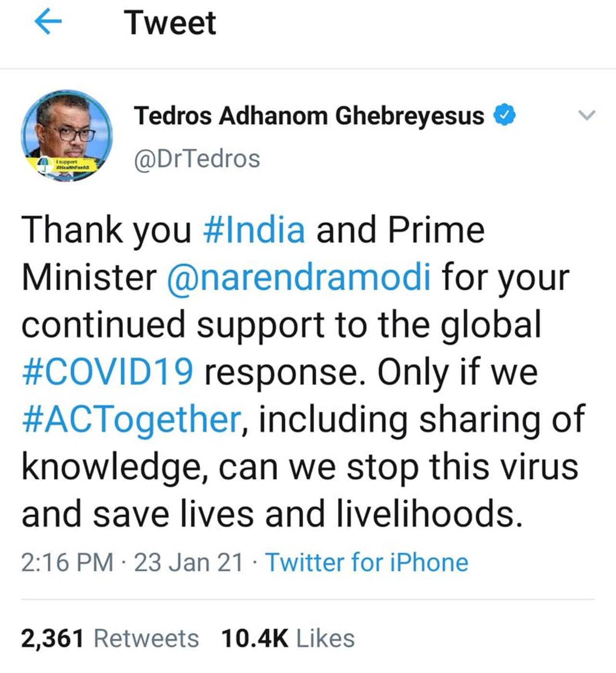Viewport: 616px width, 673px height.
Task: View the 2,361 Retweets list
Action: (110, 638)
